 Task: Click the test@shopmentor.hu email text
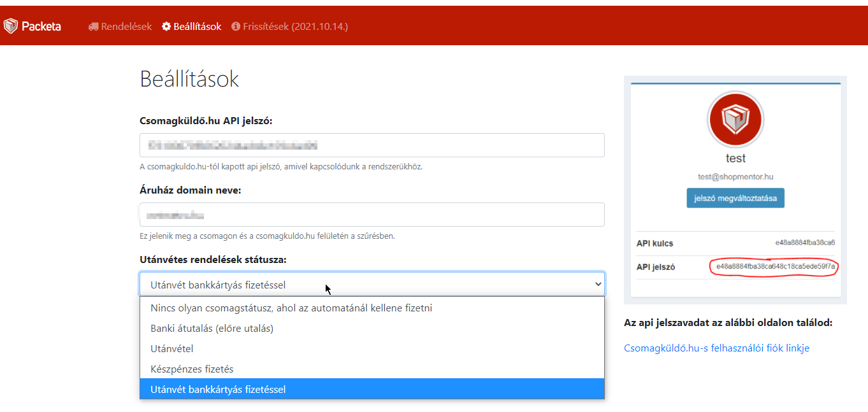coord(735,177)
